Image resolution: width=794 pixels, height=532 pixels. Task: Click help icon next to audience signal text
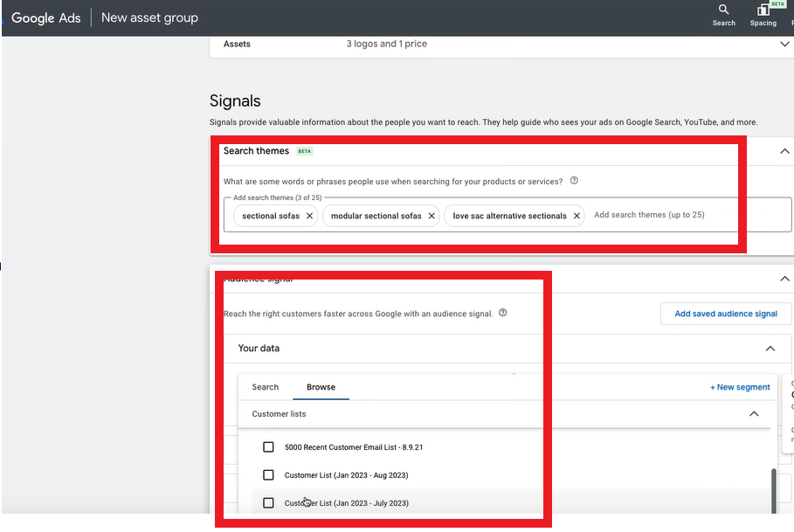(x=502, y=313)
